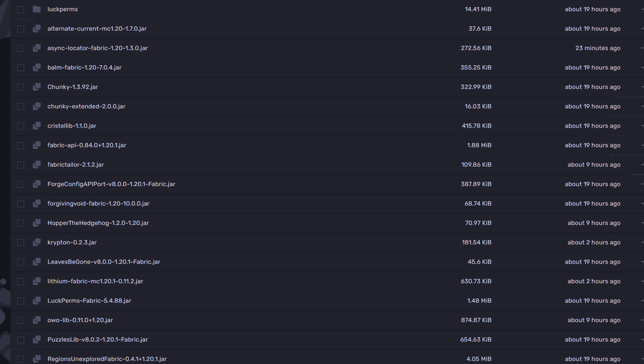The height and width of the screenshot is (364, 644).
Task: Open the three-dot menu for fabric-api-0.84.0+1.20.1.jar
Action: coord(642,145)
